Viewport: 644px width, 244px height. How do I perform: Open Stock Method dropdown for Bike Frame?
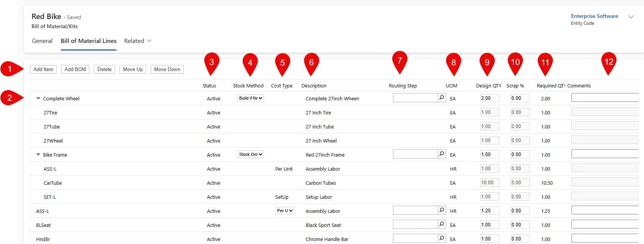click(251, 154)
